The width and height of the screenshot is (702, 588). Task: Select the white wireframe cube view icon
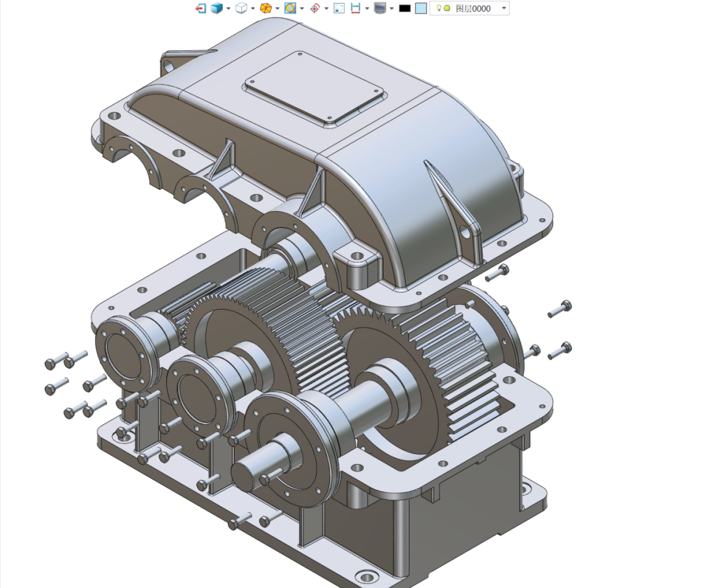click(241, 8)
